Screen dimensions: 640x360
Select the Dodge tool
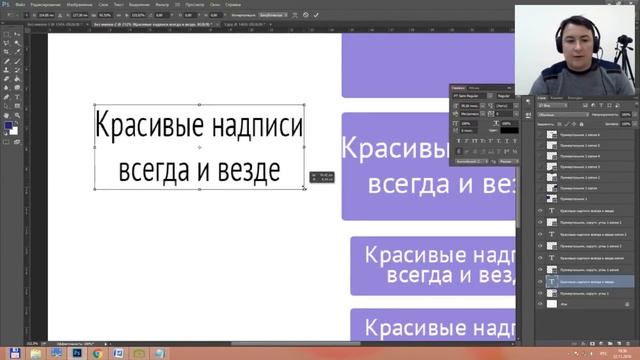click(17, 88)
